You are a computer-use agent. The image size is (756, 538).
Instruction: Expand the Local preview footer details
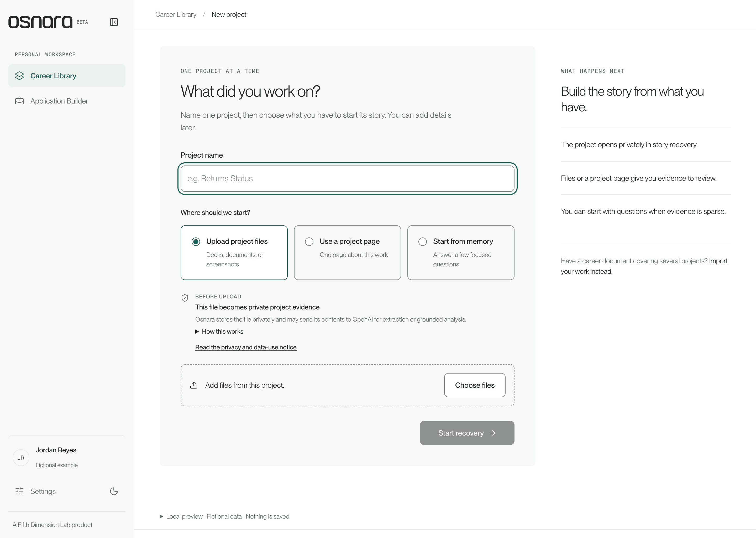tap(224, 516)
